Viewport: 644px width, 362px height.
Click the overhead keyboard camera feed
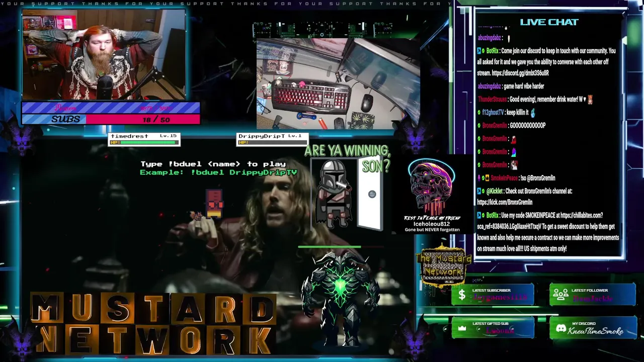[338, 84]
